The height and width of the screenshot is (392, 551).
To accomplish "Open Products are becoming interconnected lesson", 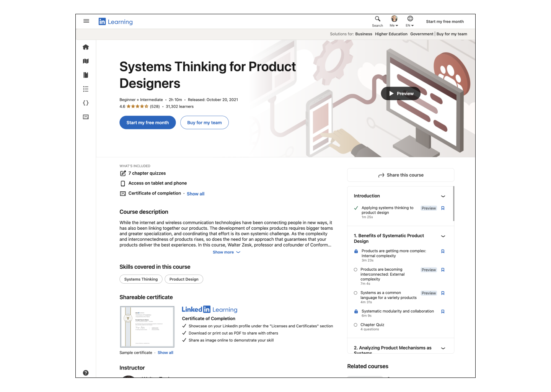I will pos(382,274).
